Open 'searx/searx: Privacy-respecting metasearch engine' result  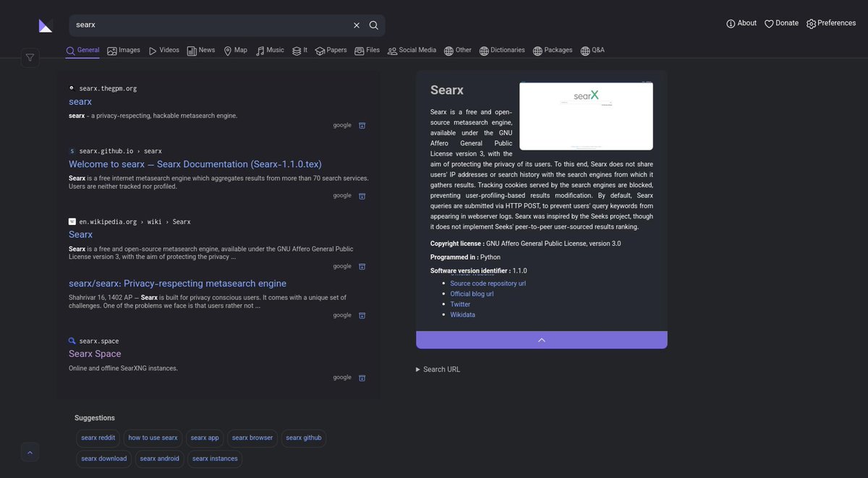[177, 283]
